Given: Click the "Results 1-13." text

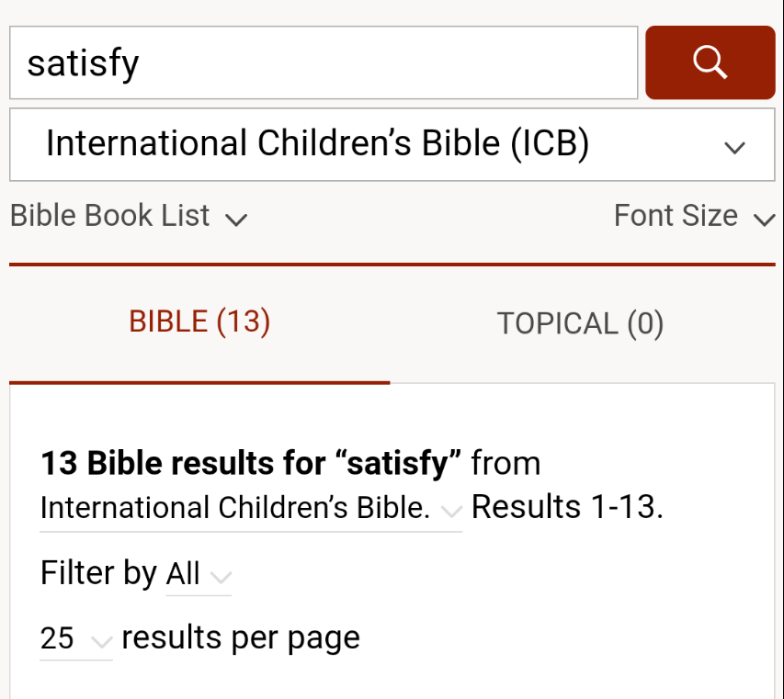Looking at the screenshot, I should tap(567, 507).
